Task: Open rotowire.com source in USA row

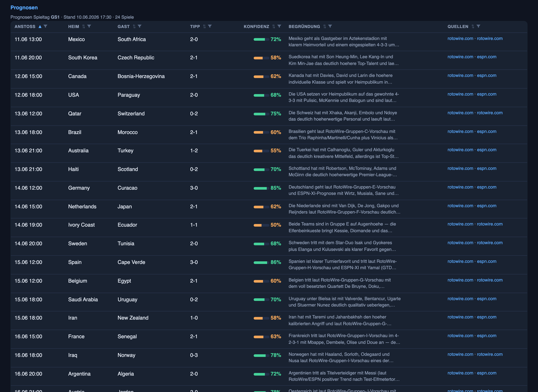Action: (460, 94)
